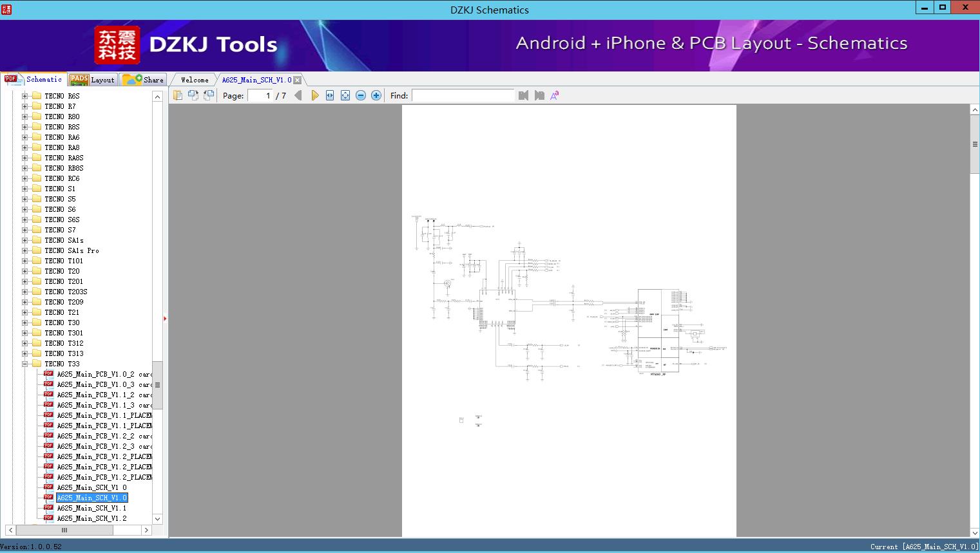Toggle the match case Aa icon

[555, 95]
